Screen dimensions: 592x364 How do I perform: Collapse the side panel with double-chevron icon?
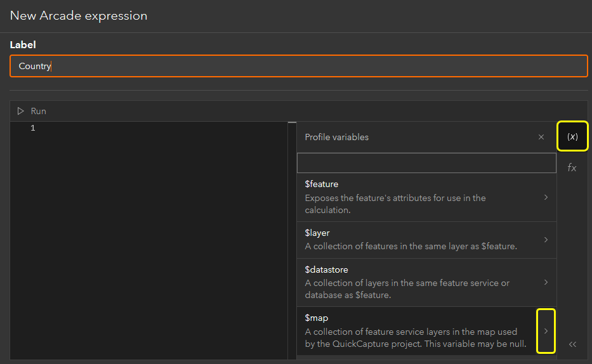(x=572, y=344)
